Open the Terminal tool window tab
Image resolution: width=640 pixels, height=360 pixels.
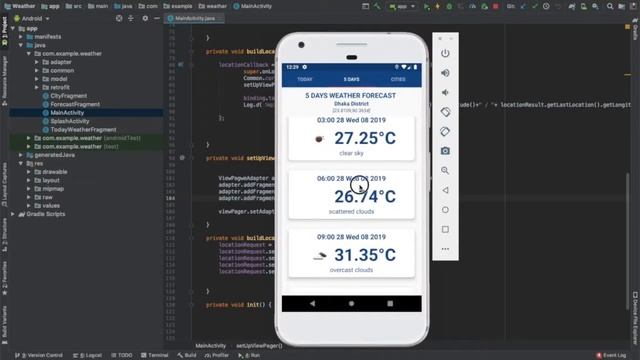pyautogui.click(x=155, y=355)
